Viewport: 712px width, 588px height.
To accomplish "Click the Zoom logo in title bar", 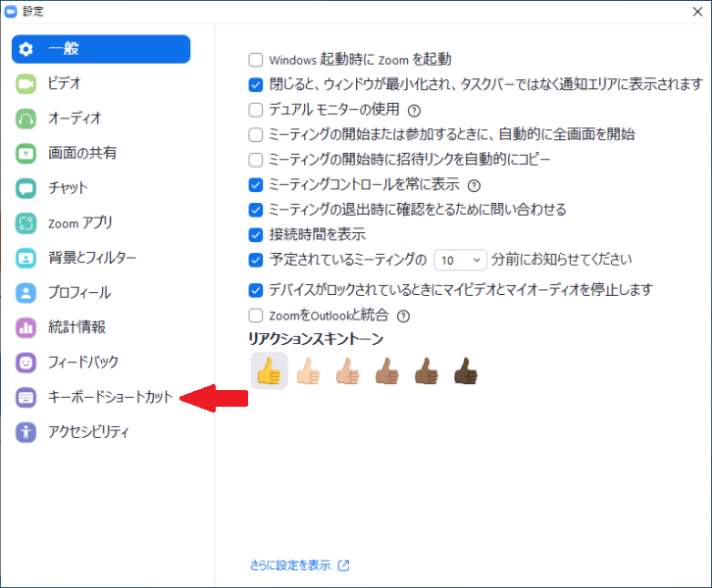I will [x=11, y=12].
